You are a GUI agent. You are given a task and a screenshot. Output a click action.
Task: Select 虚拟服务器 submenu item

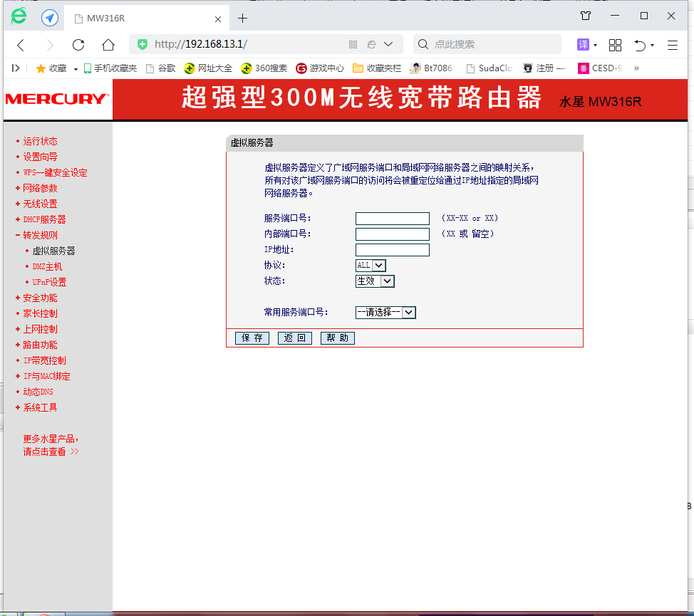[53, 251]
